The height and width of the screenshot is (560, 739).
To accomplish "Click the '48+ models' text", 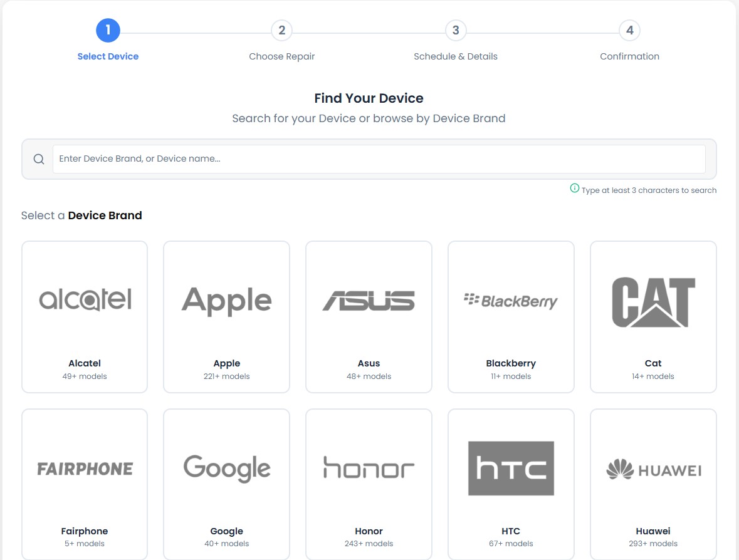I will click(369, 376).
